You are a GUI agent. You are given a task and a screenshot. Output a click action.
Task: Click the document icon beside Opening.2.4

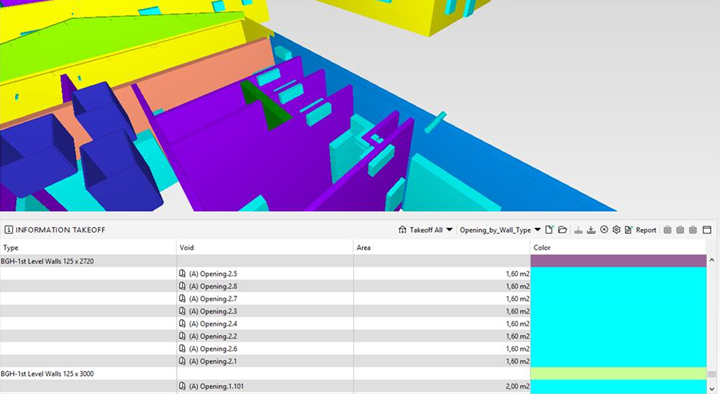click(x=182, y=323)
